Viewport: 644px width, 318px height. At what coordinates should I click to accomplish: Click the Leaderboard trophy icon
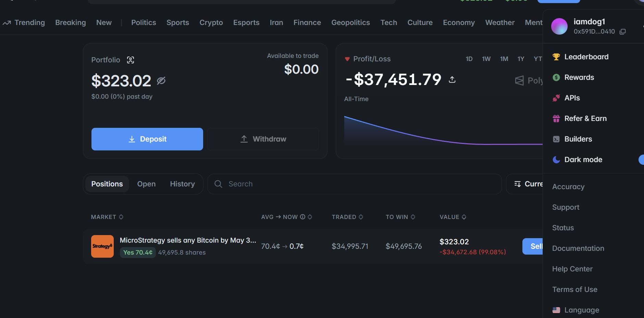(x=556, y=57)
